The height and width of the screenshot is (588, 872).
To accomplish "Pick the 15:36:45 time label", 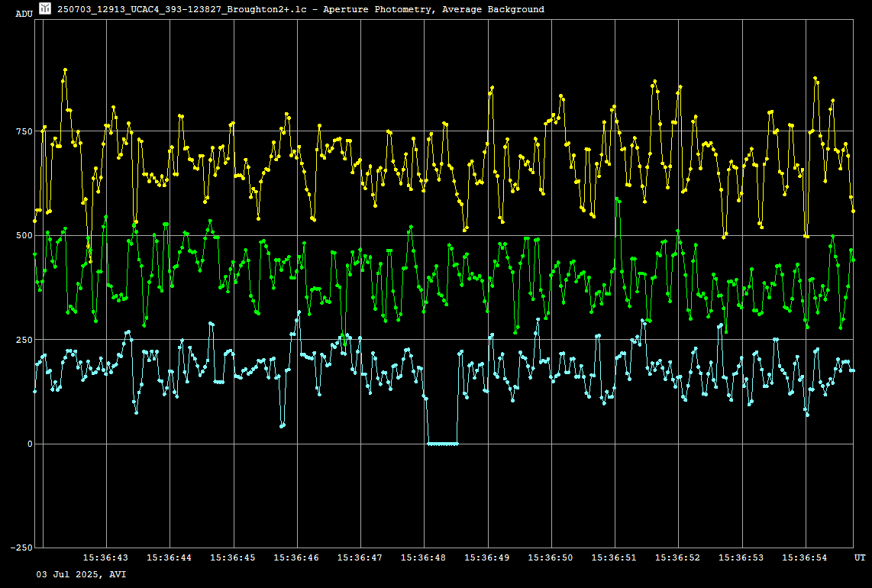I will (233, 558).
